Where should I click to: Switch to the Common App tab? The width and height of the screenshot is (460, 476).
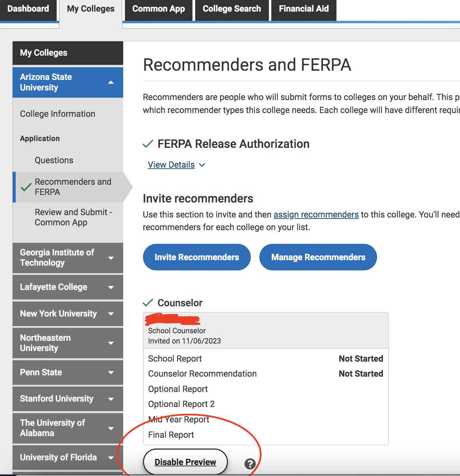[x=159, y=10]
